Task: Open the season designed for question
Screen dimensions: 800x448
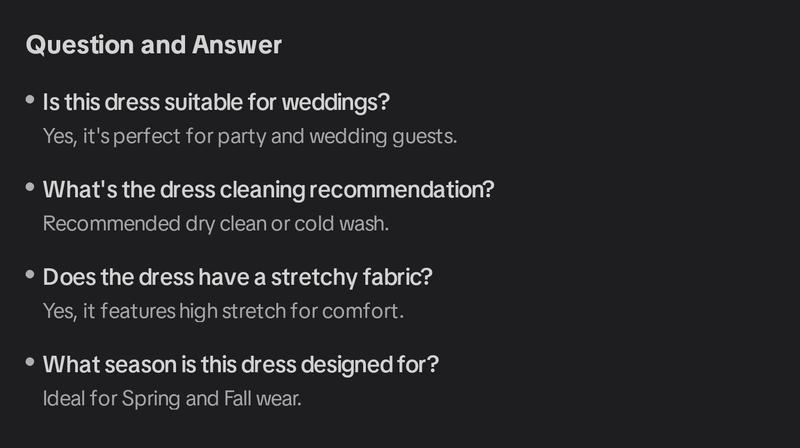Action: (240, 365)
